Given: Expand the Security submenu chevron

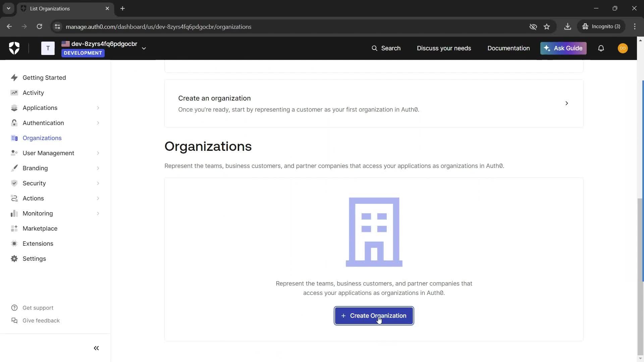Looking at the screenshot, I should [98, 183].
